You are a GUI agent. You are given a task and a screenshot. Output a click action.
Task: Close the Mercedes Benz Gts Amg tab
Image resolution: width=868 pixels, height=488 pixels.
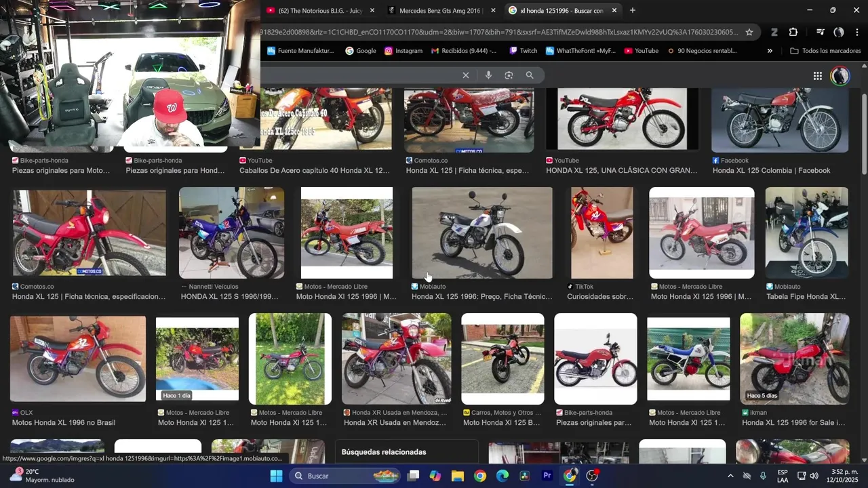[x=493, y=10]
